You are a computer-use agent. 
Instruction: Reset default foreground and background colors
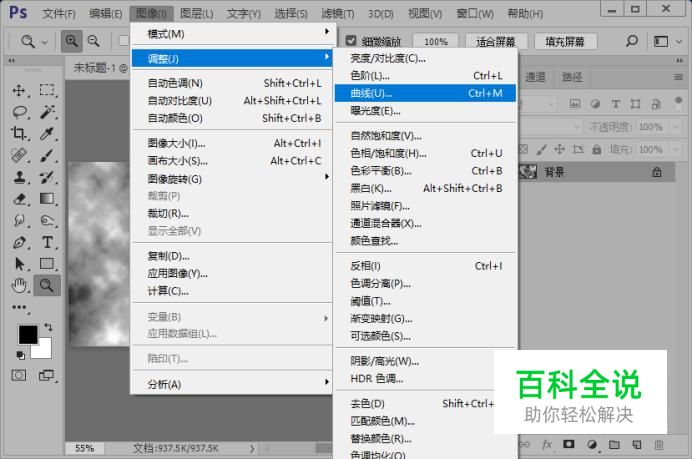coord(20,355)
